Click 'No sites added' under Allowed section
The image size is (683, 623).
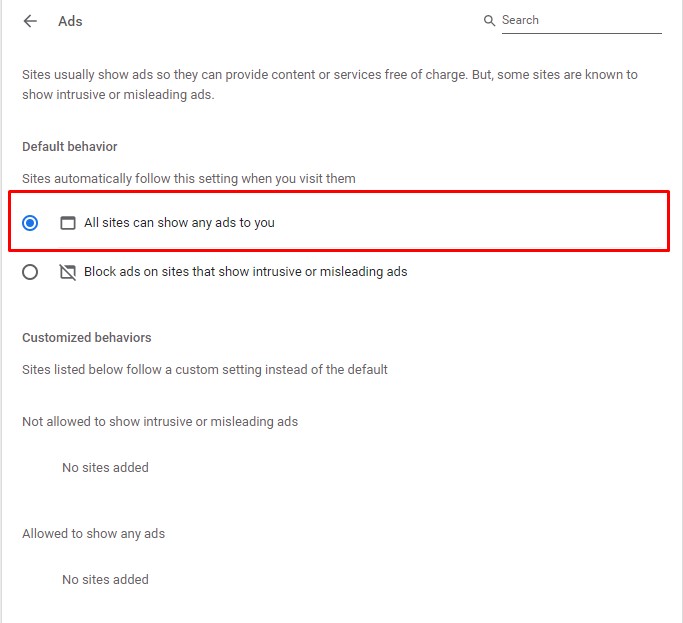click(105, 579)
